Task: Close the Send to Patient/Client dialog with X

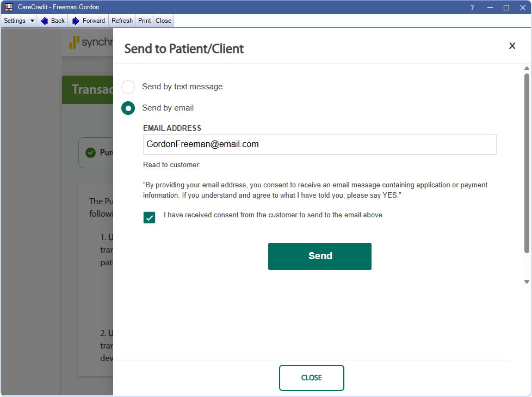Action: (x=512, y=46)
